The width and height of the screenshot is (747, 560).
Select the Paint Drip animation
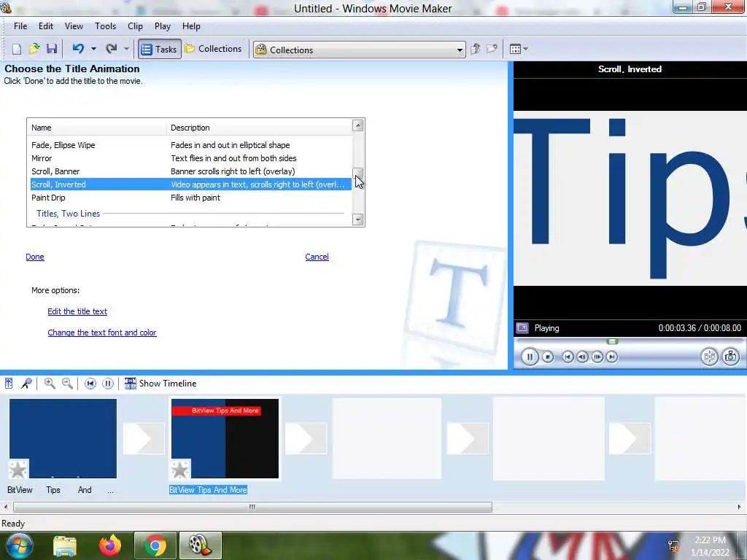coord(190,198)
